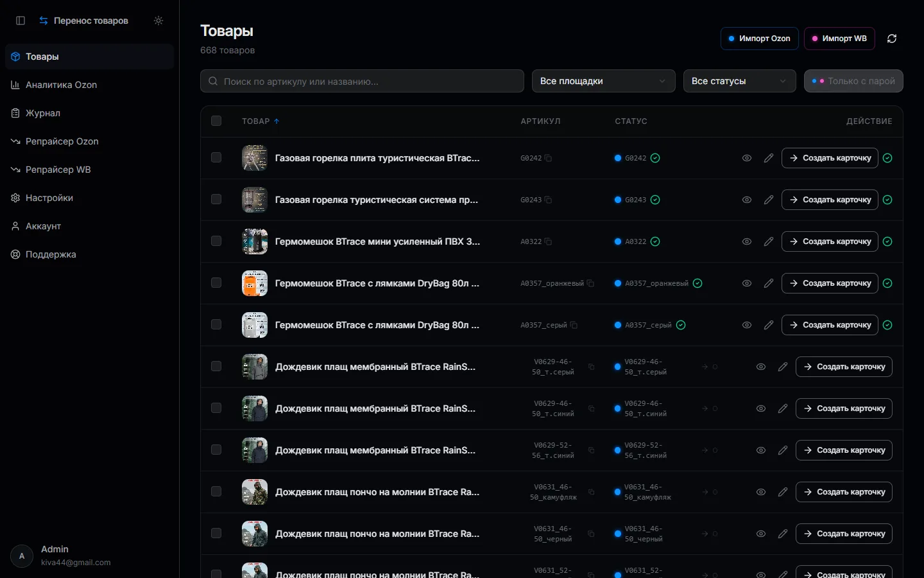Copy article V0629-52-56_т.синий with copy icon

pyautogui.click(x=591, y=450)
